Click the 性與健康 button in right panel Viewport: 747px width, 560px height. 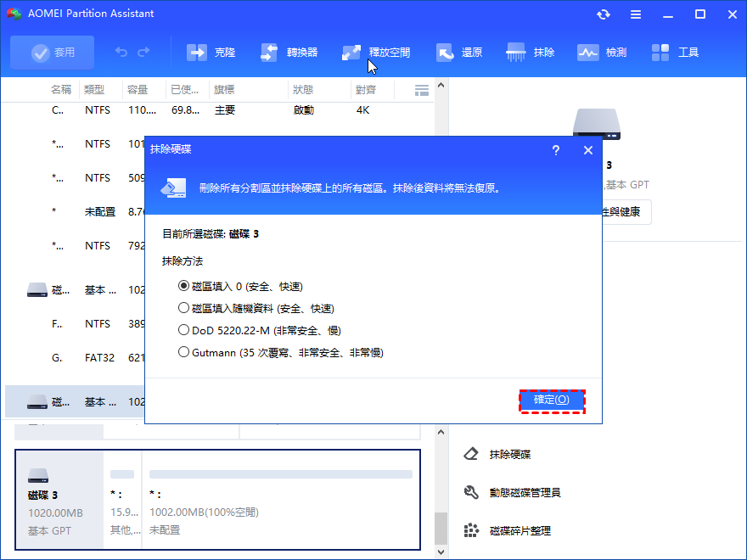(x=626, y=212)
